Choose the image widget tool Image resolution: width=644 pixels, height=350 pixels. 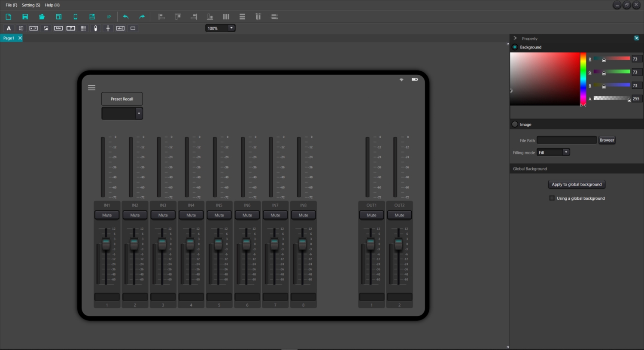(x=46, y=28)
